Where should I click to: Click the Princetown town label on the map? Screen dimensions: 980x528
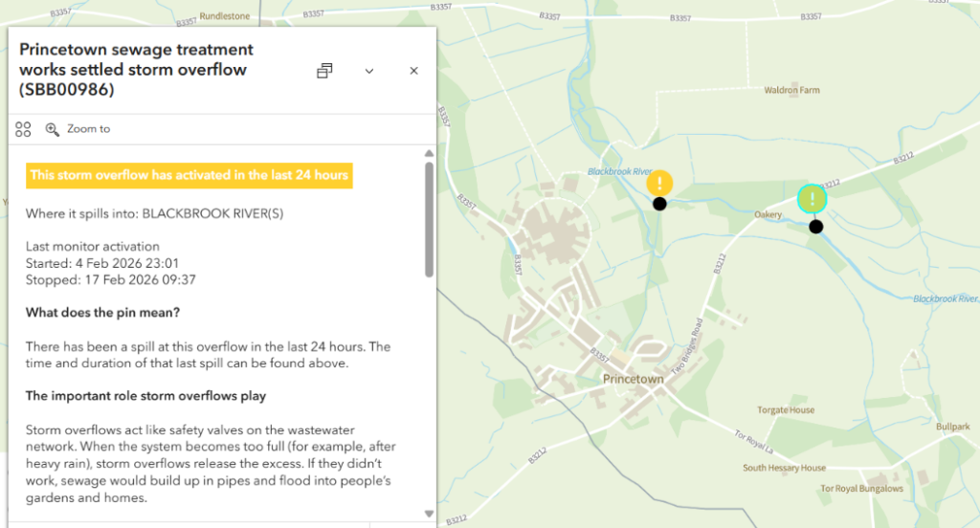[633, 380]
